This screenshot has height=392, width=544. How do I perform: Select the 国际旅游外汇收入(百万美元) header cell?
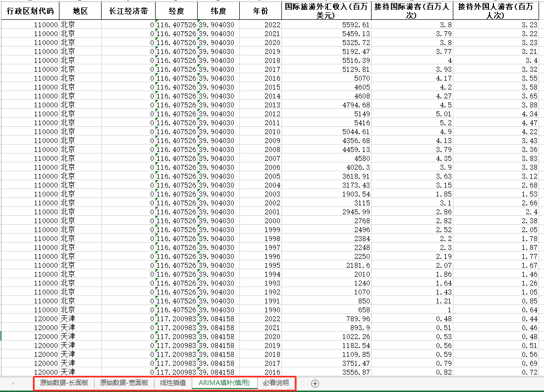(326, 11)
